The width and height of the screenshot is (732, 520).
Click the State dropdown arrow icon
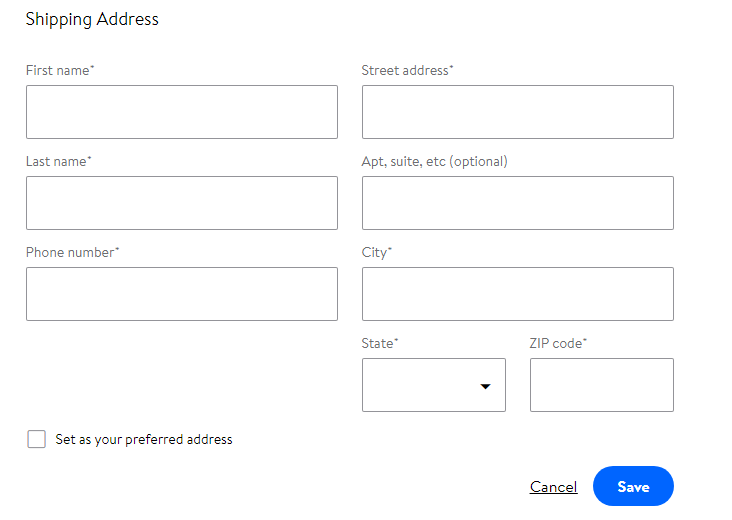tap(486, 386)
